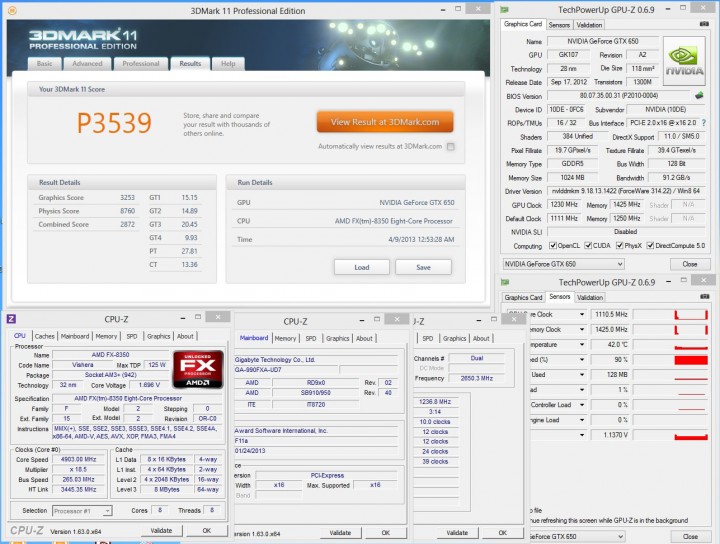Click the NVIDIA logo in GPU-Z
The image size is (720, 544).
(x=684, y=61)
